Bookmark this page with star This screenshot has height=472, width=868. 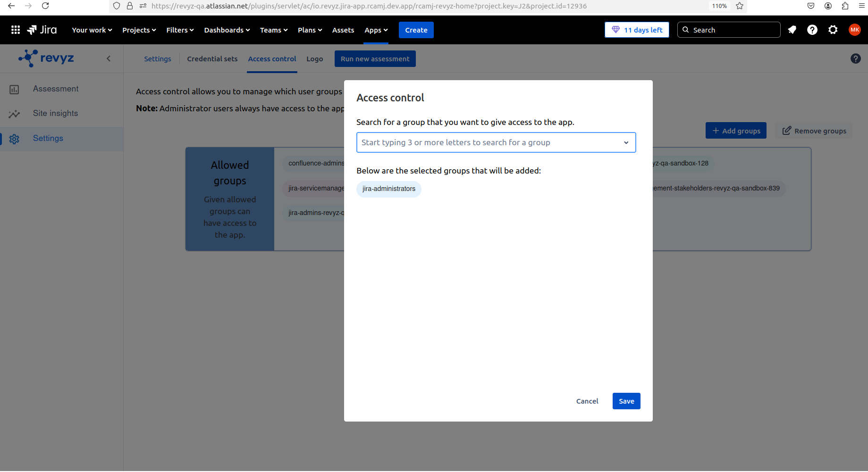coord(740,6)
